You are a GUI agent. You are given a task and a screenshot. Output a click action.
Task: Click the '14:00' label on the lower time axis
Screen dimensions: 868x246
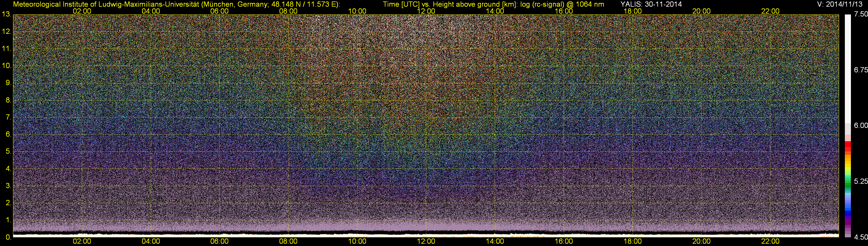[x=495, y=241]
